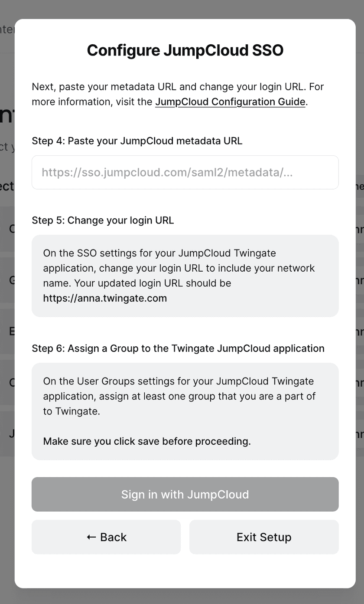Click the User Groups settings instruction paragraph
Image resolution: width=364 pixels, height=604 pixels.
179,396
